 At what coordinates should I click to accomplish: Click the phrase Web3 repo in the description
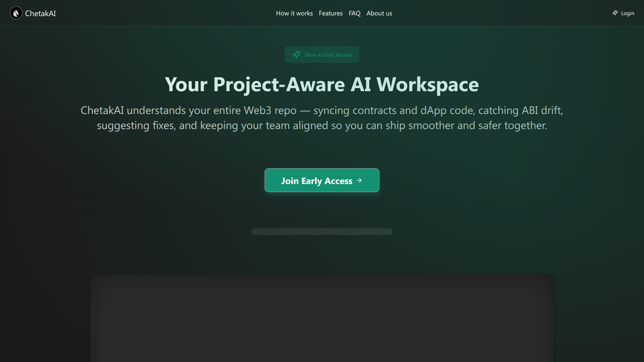[270, 110]
